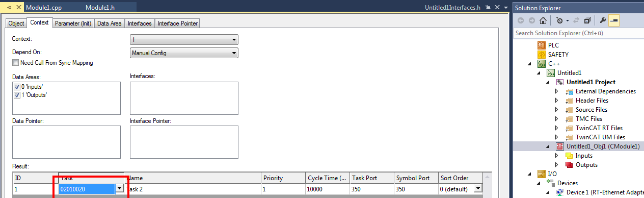Click the Priority column header
The height and width of the screenshot is (198, 644).
[x=283, y=178]
